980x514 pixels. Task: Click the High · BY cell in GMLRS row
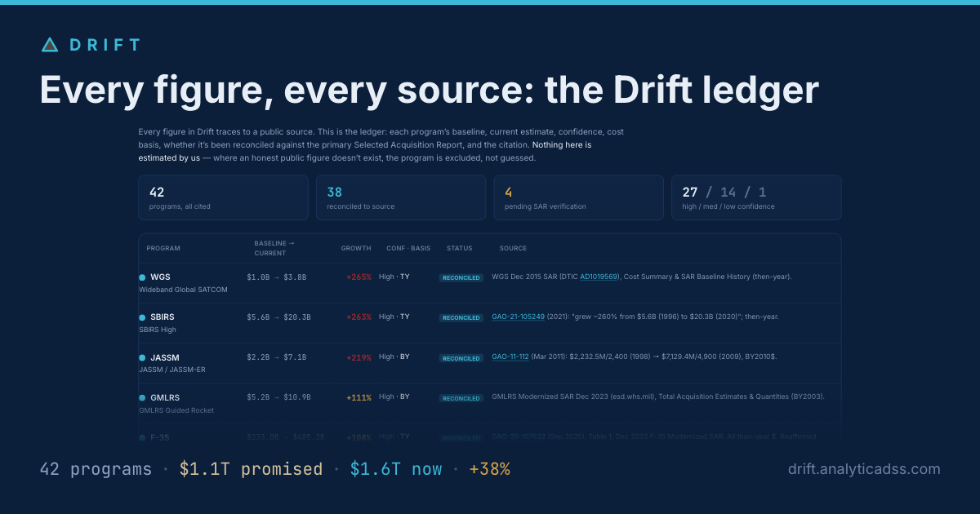[x=394, y=397]
